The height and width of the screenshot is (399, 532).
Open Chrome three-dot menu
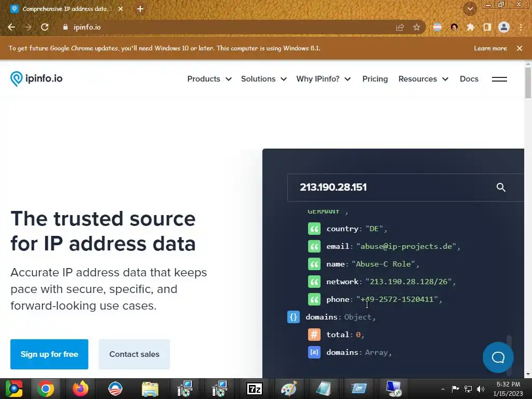[x=521, y=27]
